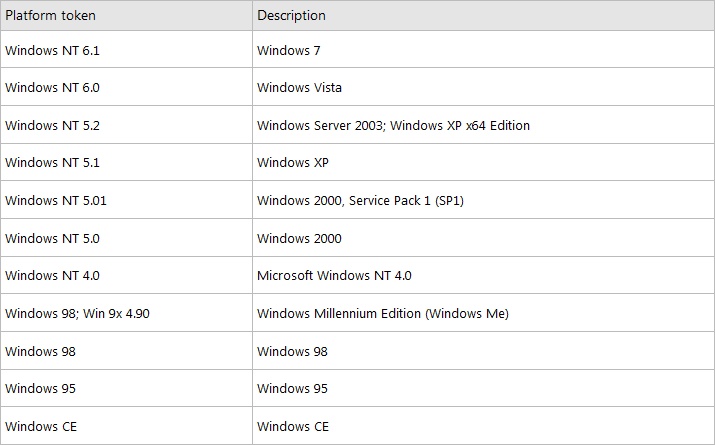This screenshot has width=715, height=445.
Task: Click the Windows CE description cell
Action: click(483, 426)
